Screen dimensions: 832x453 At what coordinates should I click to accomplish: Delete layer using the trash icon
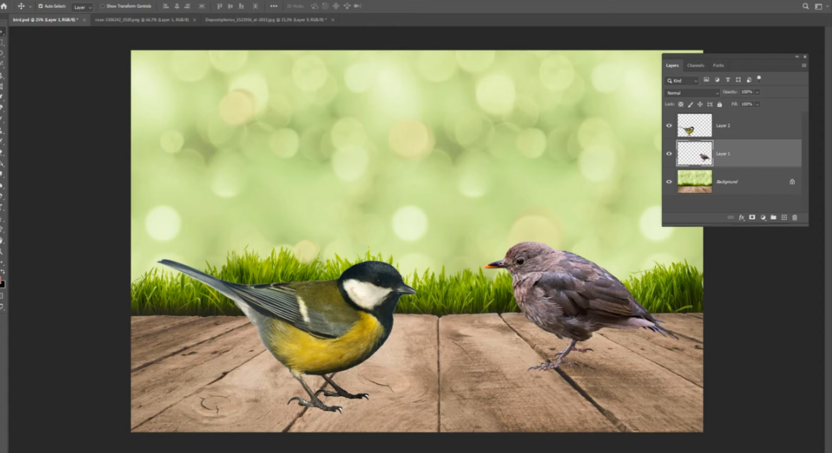point(795,217)
